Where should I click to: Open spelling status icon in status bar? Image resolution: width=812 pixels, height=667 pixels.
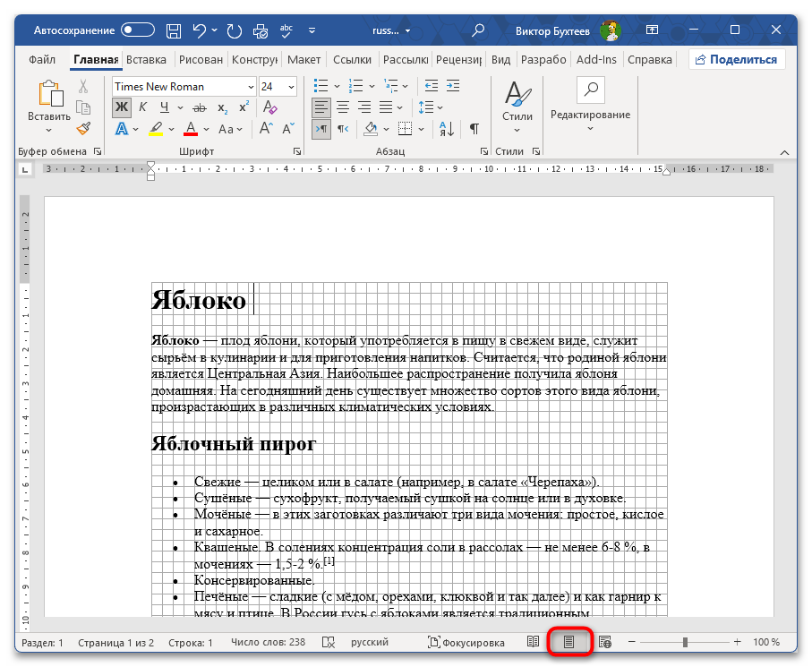[x=329, y=643]
